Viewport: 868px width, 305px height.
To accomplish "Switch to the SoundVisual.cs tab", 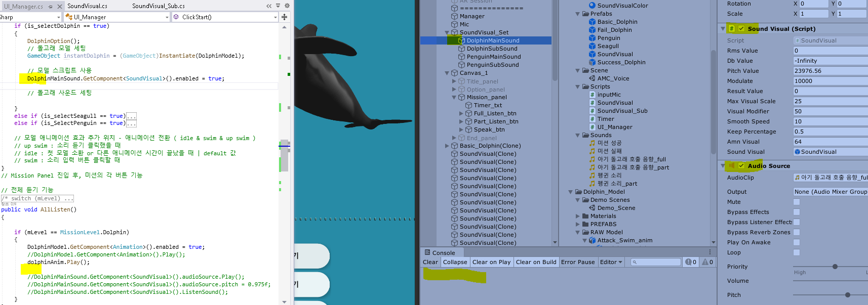I will coord(87,6).
